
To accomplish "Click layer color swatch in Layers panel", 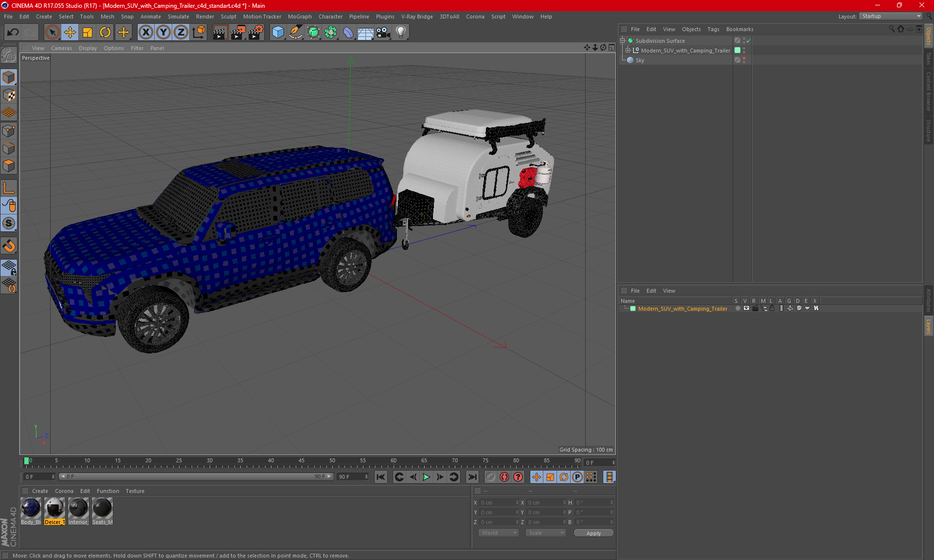I will pos(633,309).
